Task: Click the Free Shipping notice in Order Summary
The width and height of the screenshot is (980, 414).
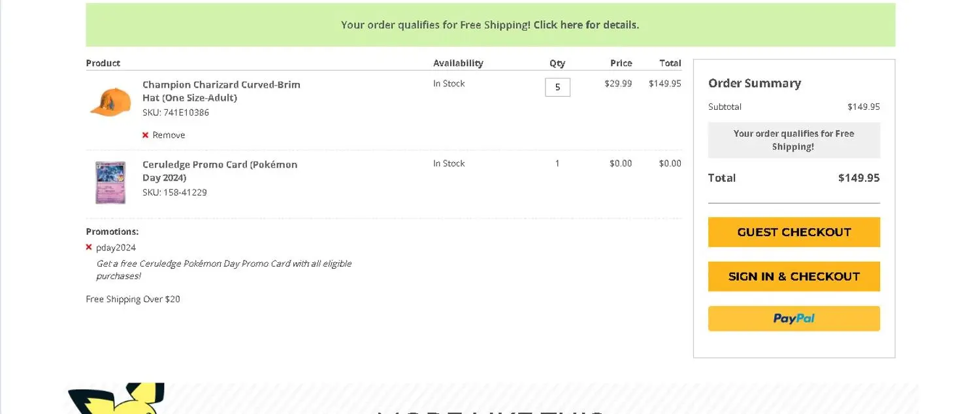Action: point(794,140)
